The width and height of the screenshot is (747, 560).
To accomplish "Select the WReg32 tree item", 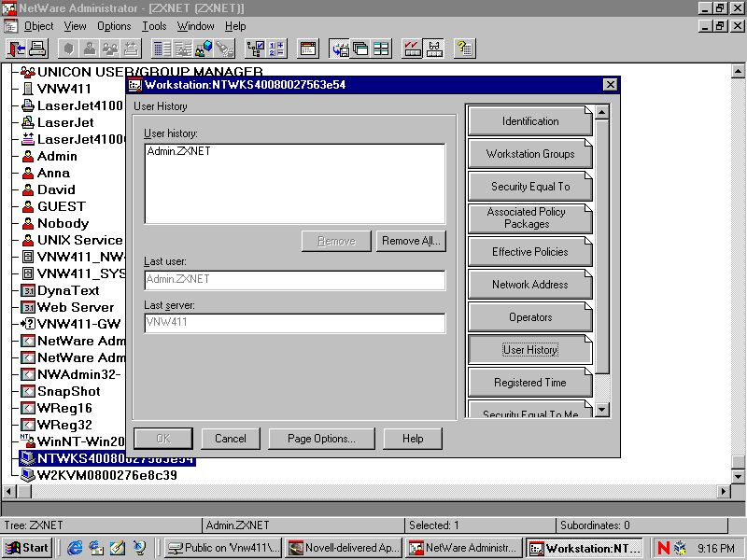I will pyautogui.click(x=64, y=425).
